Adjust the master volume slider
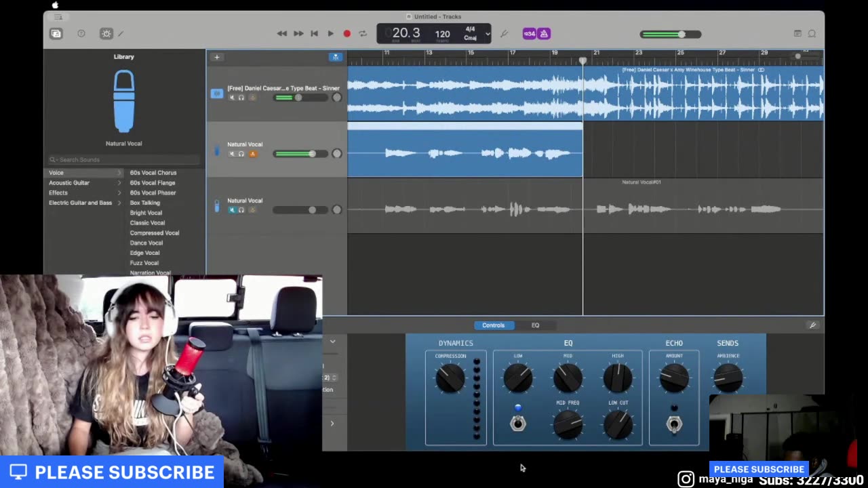 671,34
